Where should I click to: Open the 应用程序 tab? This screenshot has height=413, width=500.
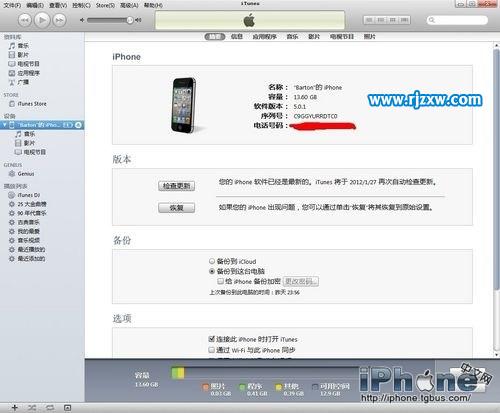(265, 37)
